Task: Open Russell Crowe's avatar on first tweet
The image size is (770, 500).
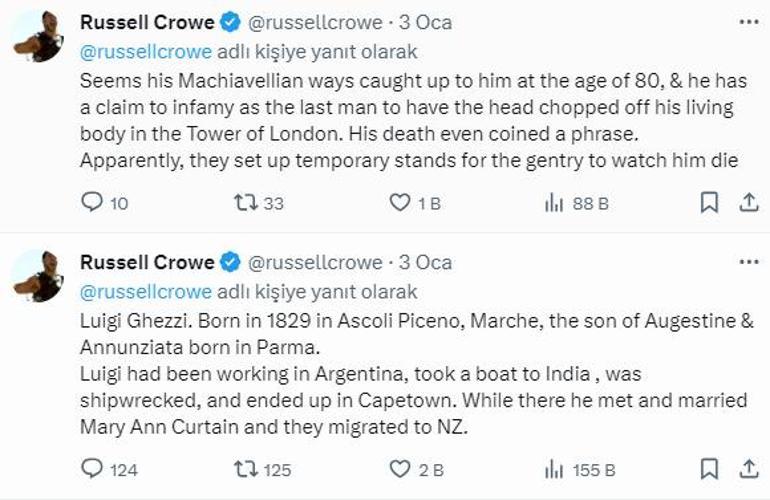Action: [39, 37]
